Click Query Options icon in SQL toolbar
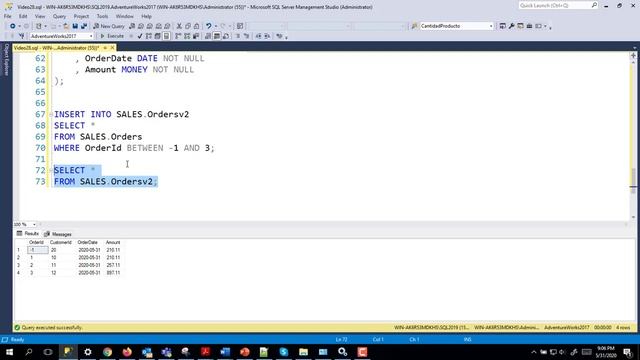 click(x=158, y=36)
